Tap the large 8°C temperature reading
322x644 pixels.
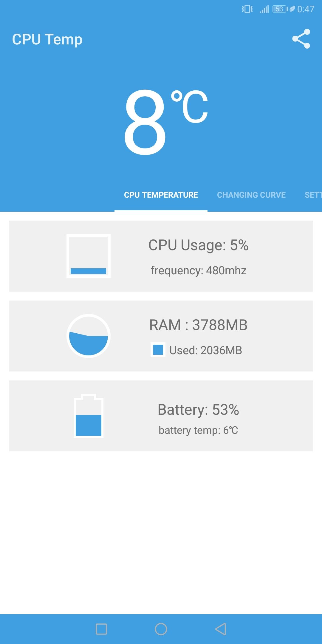tap(166, 122)
